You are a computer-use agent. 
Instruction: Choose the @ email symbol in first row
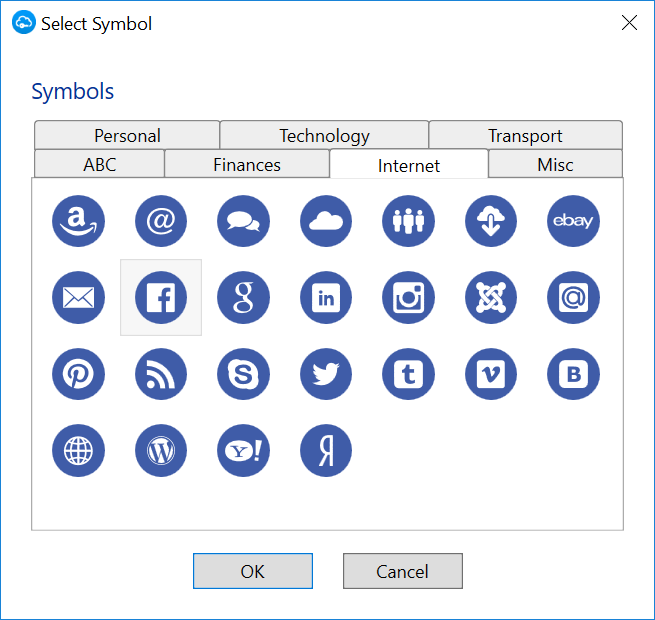pyautogui.click(x=161, y=221)
